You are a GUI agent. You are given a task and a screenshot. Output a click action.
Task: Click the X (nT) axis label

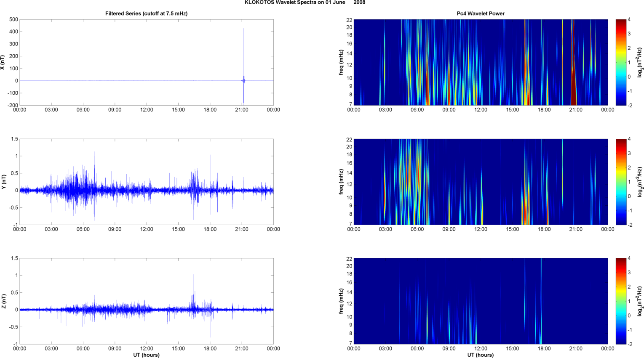(x=3, y=62)
